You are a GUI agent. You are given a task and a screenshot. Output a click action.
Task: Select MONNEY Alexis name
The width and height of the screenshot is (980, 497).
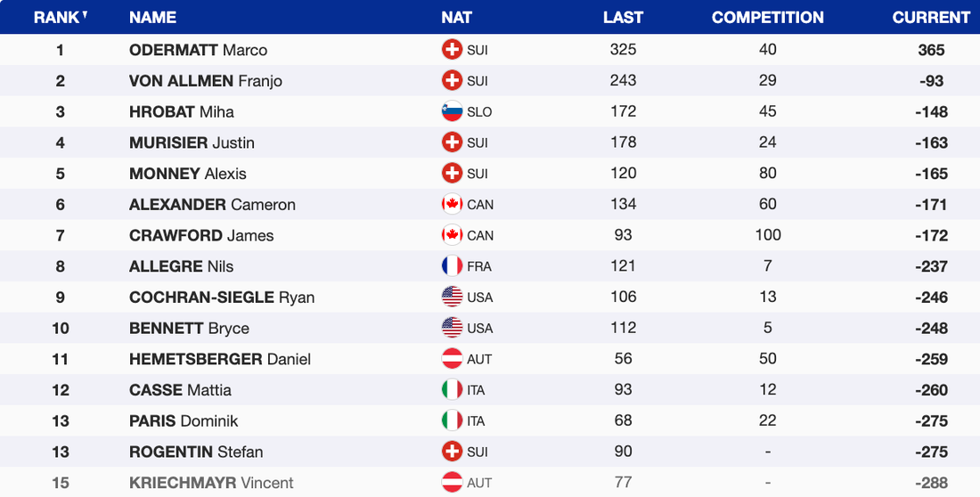pos(187,174)
